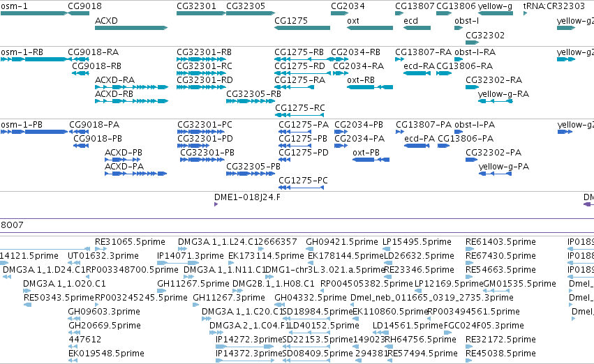
Task: Select transcript label osm-1-RB
Action: pyautogui.click(x=22, y=52)
